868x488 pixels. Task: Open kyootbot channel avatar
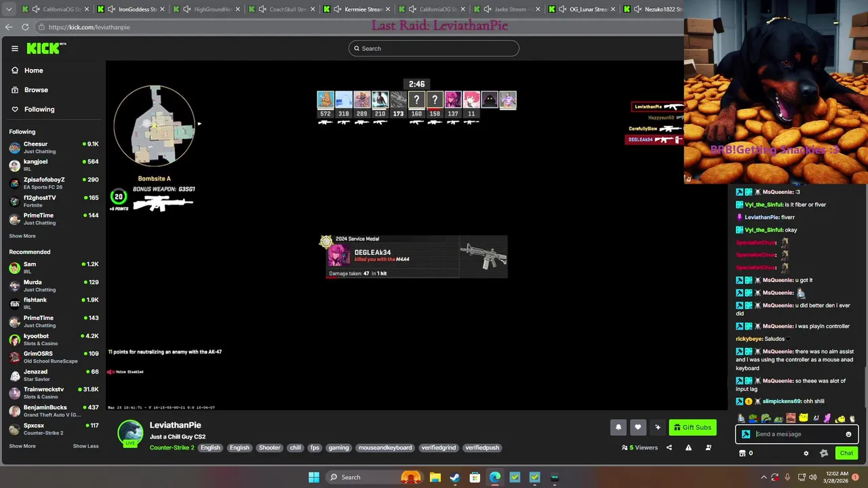point(14,339)
